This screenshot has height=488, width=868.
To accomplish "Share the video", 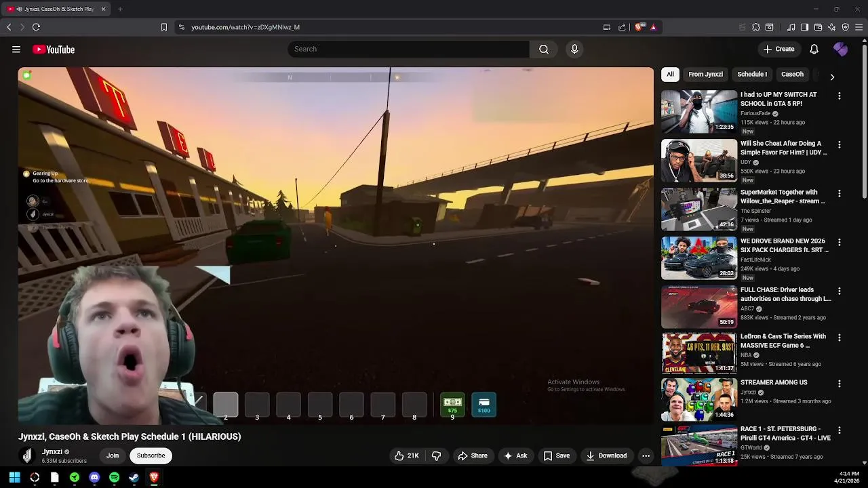I will point(473,455).
